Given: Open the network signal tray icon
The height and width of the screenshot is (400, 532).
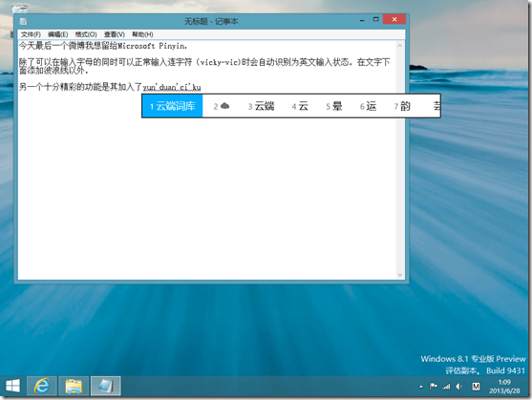Looking at the screenshot, I should [x=446, y=386].
